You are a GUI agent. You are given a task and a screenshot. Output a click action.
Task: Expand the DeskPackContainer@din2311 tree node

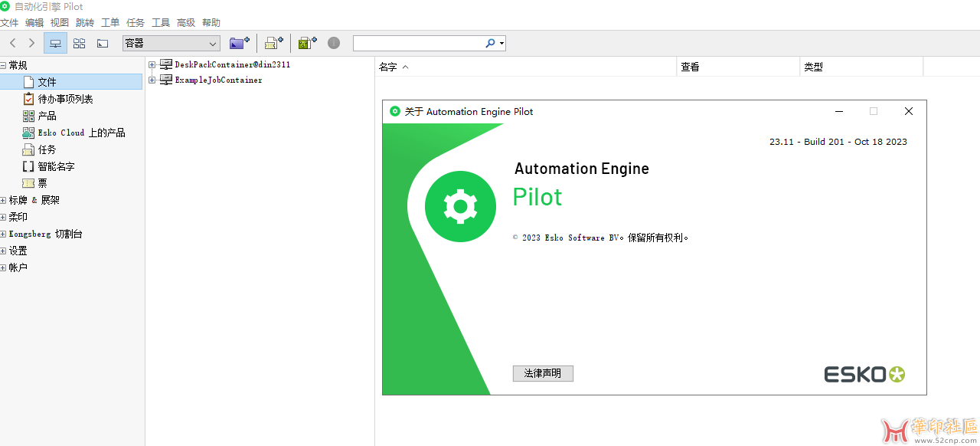pos(152,65)
